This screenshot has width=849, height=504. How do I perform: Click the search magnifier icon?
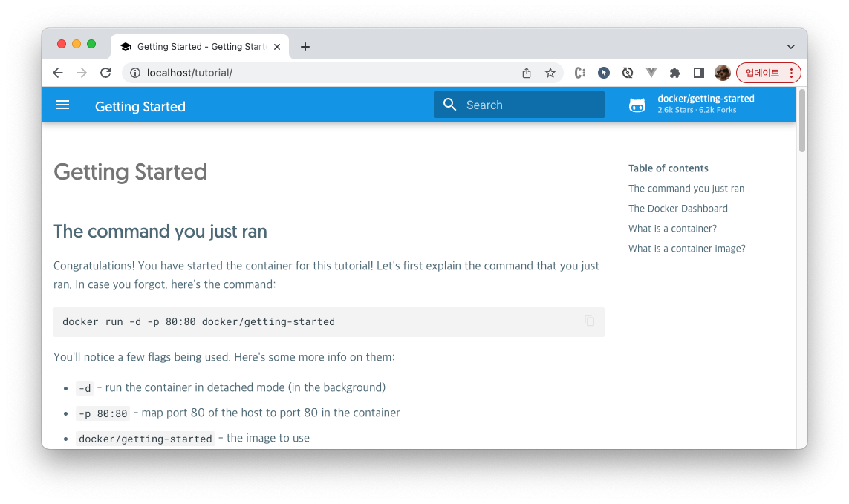(449, 105)
